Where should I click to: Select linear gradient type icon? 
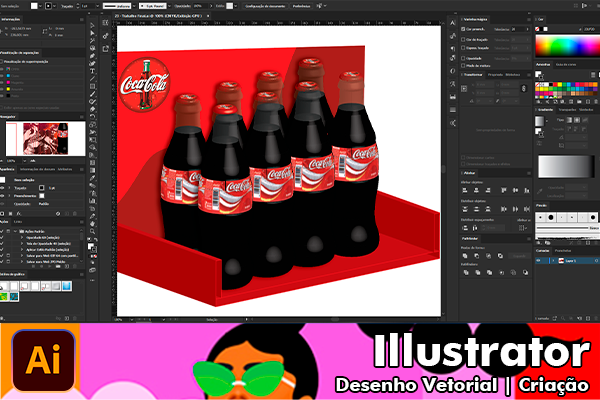(570, 120)
